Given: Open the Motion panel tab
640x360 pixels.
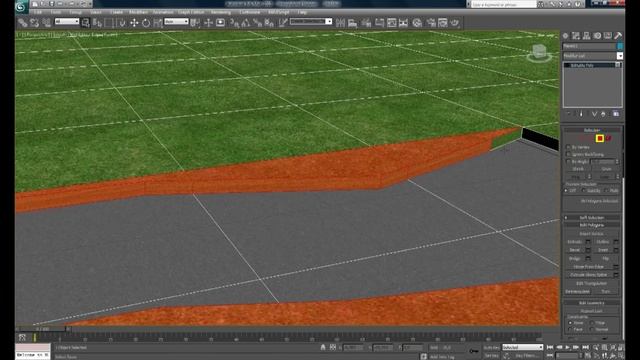Looking at the screenshot, I should click(597, 36).
